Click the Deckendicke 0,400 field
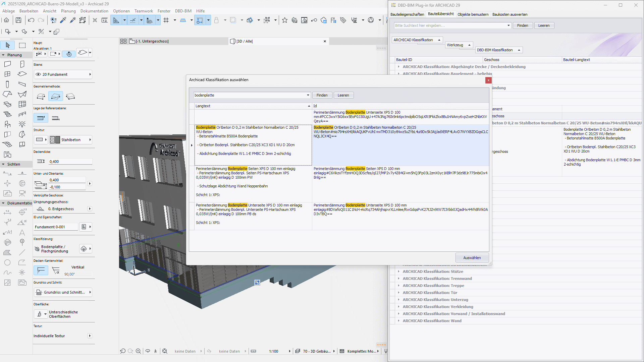 point(70,162)
